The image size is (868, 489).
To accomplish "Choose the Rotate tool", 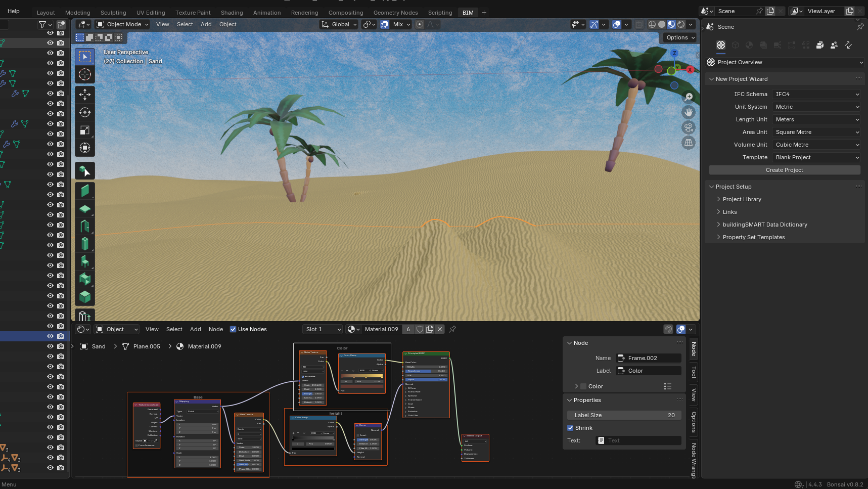I will click(x=85, y=112).
